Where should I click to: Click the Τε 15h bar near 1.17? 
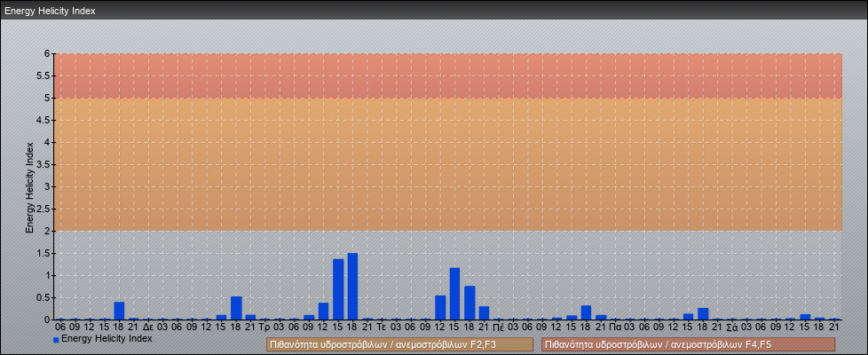(x=455, y=294)
